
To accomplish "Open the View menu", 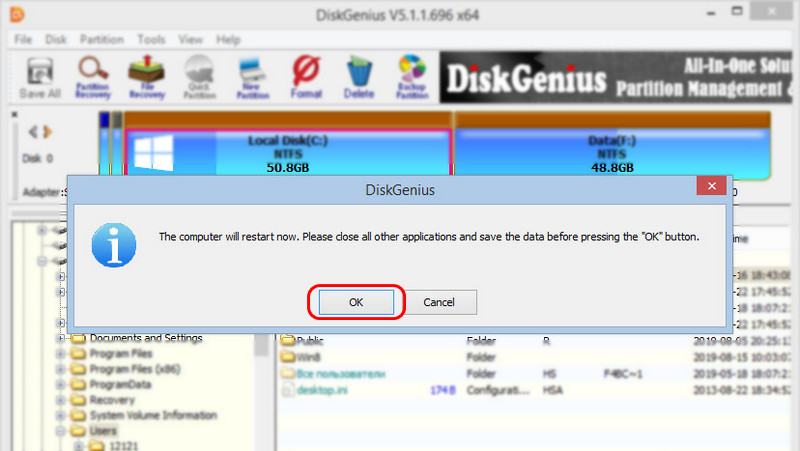I will [190, 39].
